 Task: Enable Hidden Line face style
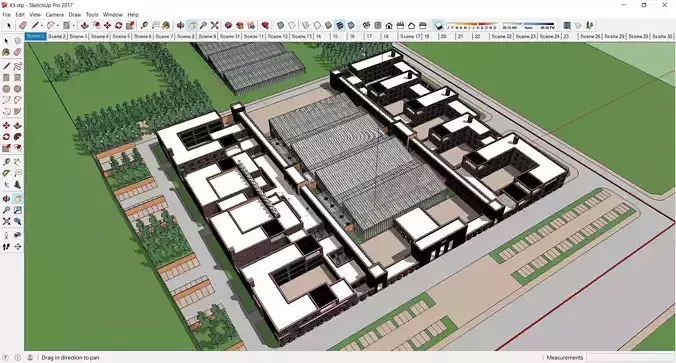tap(317, 25)
